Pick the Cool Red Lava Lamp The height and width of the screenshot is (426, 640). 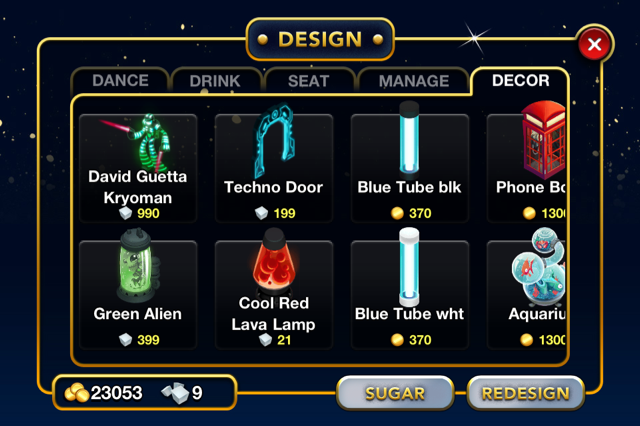tap(274, 295)
